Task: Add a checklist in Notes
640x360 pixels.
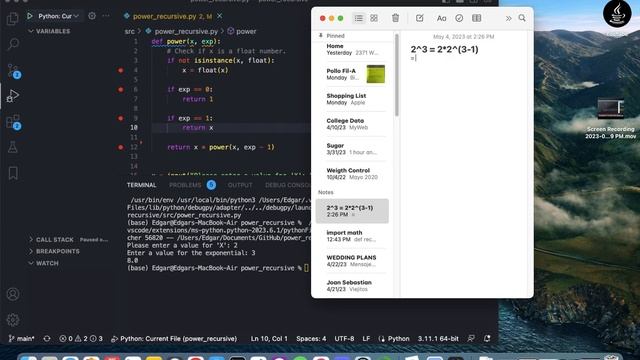Action: point(459,18)
